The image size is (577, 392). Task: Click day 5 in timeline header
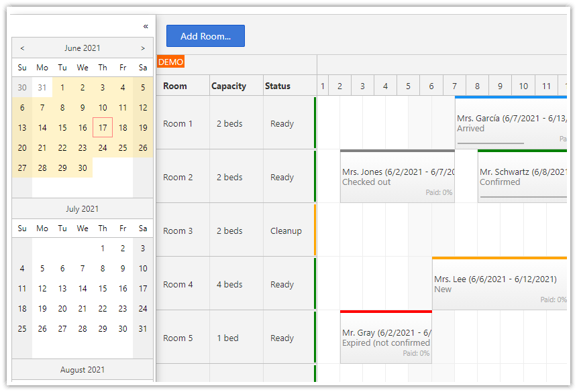(x=408, y=86)
